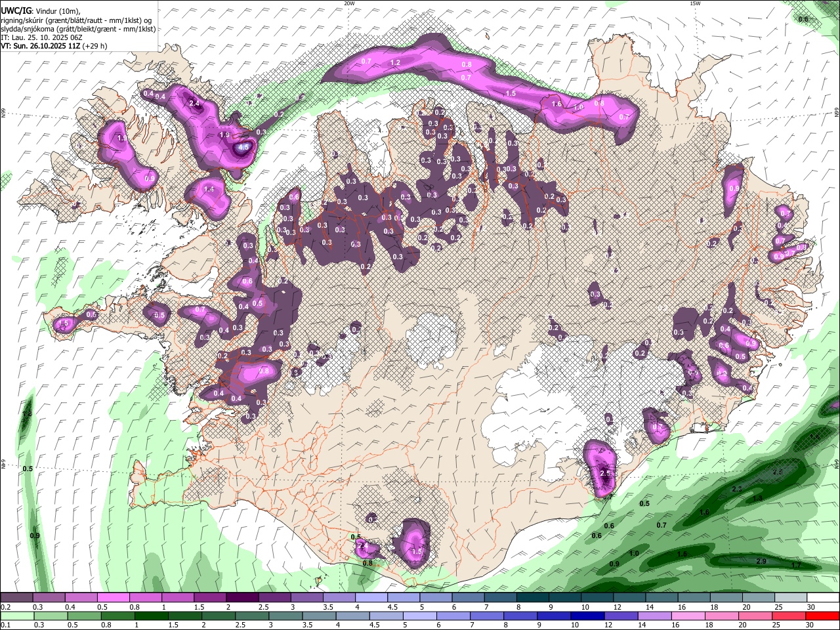Click the "30" label under the red swatch

coord(811,625)
